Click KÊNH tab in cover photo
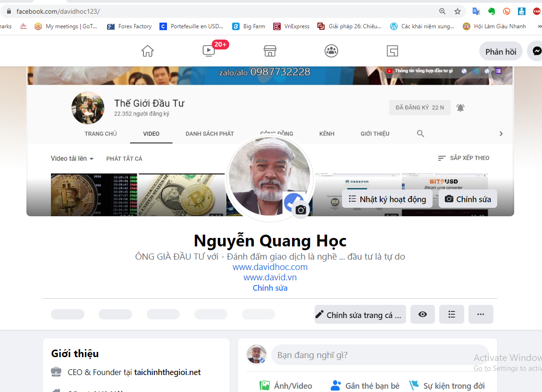Viewport: 542px width, 392px height. coord(326,134)
